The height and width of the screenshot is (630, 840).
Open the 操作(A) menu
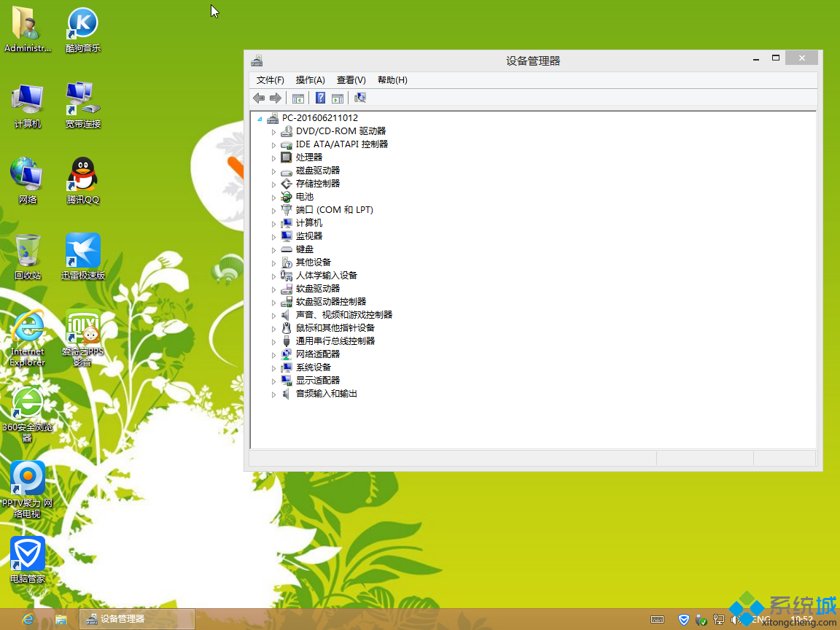click(310, 80)
